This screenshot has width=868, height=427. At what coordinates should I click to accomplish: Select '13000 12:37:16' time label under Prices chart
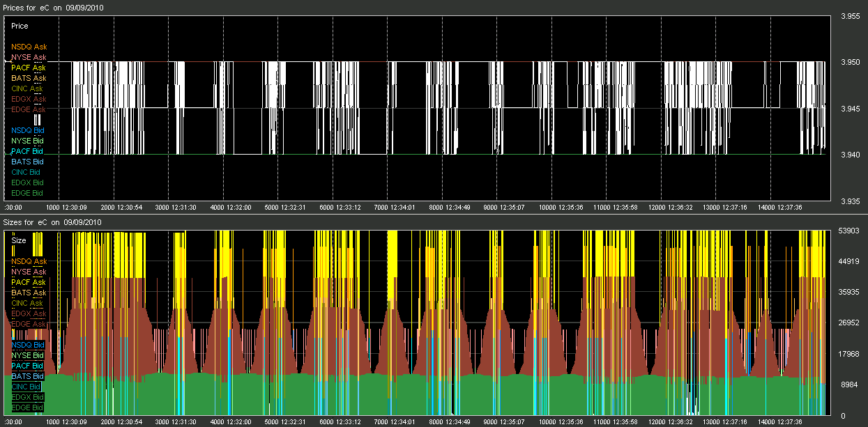pos(724,208)
